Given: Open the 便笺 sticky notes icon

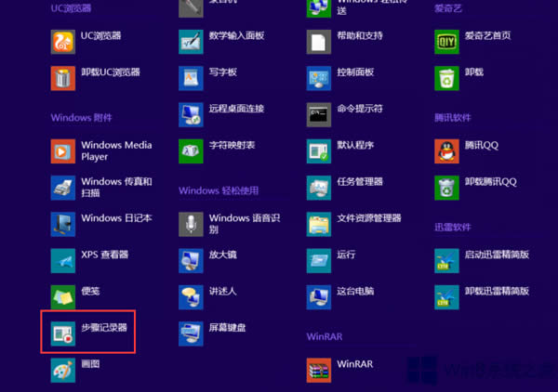Looking at the screenshot, I should click(x=63, y=297).
